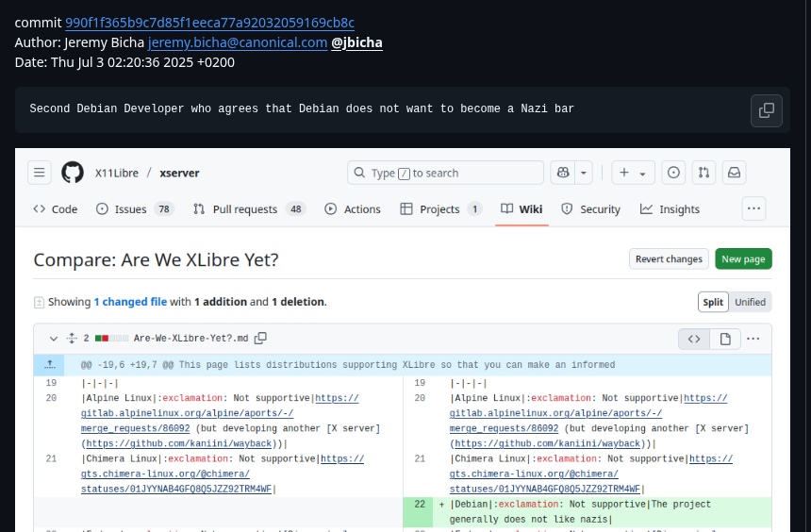This screenshot has width=811, height=532.
Task: Open the @jbicha profile mention
Action: click(x=356, y=42)
